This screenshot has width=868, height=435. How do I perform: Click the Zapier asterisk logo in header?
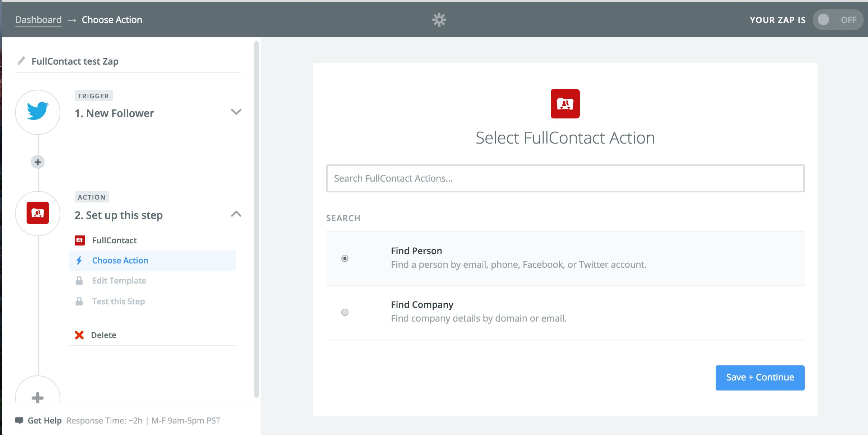point(439,20)
